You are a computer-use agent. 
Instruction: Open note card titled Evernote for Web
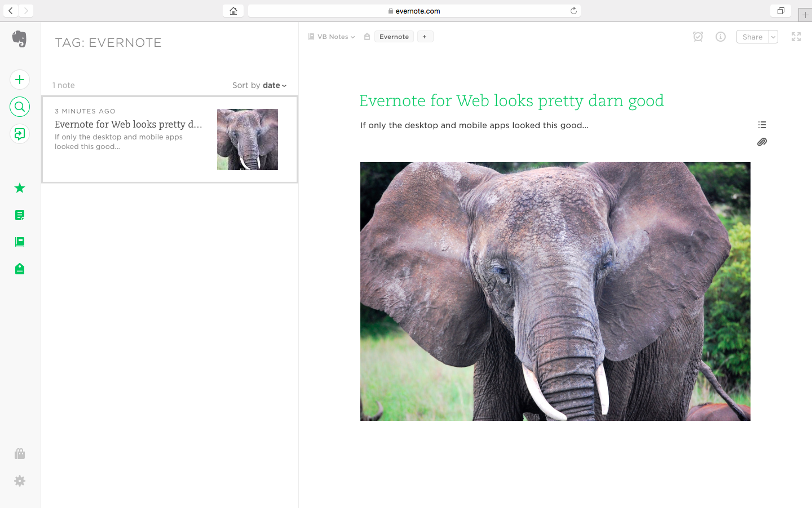(170, 139)
